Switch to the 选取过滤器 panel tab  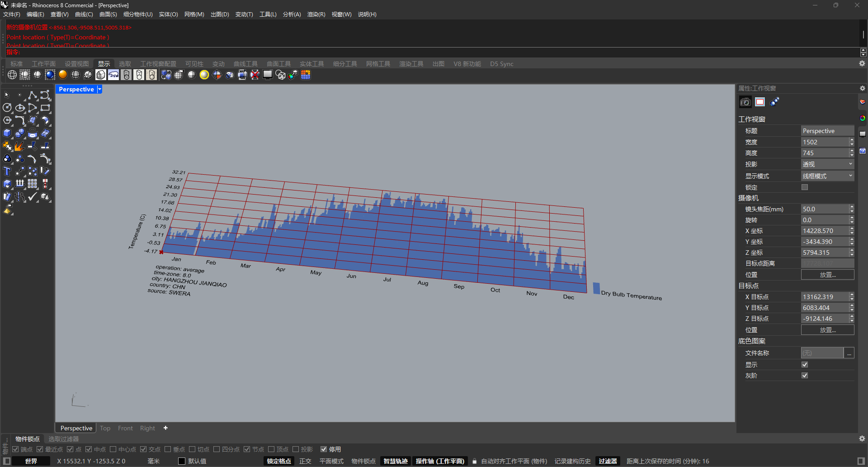(x=64, y=439)
